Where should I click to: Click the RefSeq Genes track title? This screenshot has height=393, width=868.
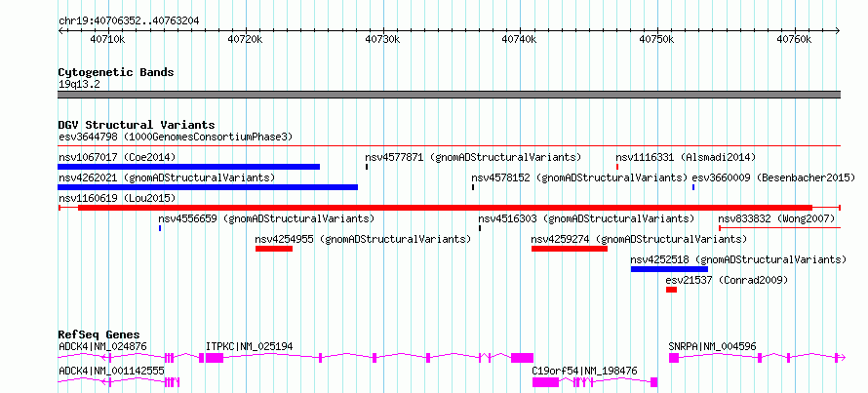pyautogui.click(x=99, y=334)
